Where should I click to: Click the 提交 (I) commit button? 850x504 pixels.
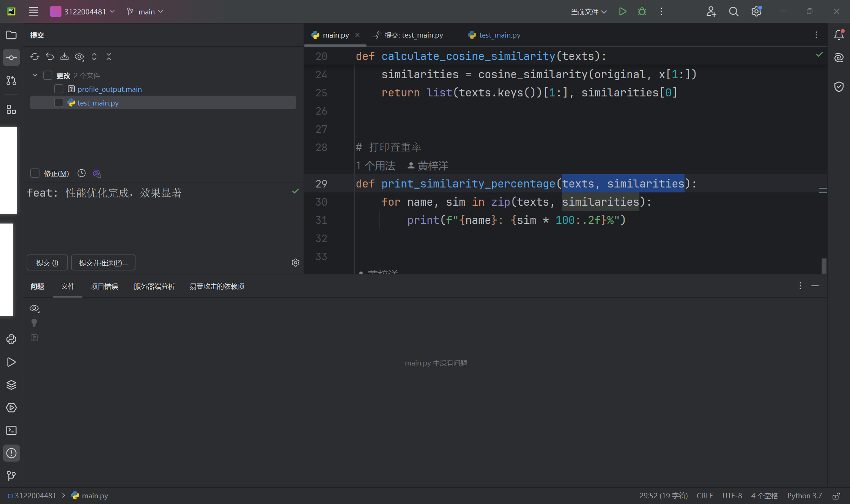click(47, 263)
